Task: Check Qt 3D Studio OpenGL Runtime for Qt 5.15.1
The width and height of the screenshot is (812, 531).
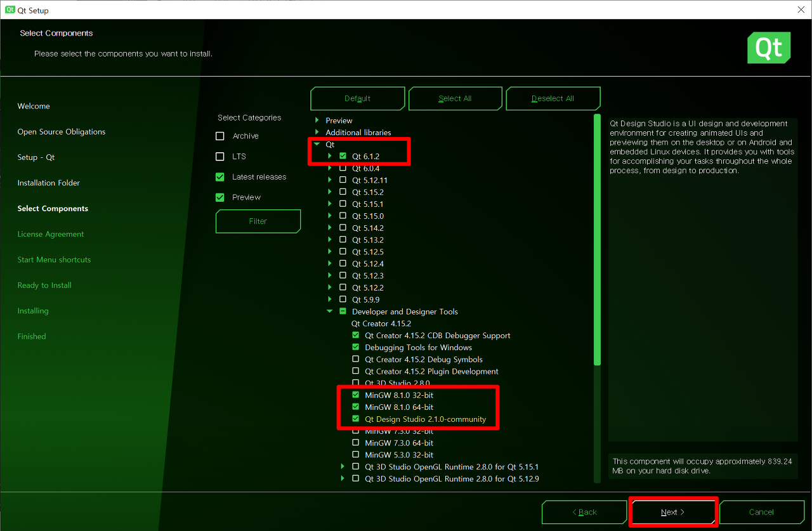Action: (x=356, y=467)
